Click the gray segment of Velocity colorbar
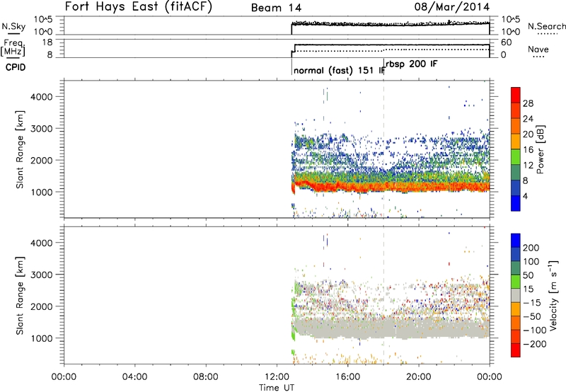 click(516, 296)
